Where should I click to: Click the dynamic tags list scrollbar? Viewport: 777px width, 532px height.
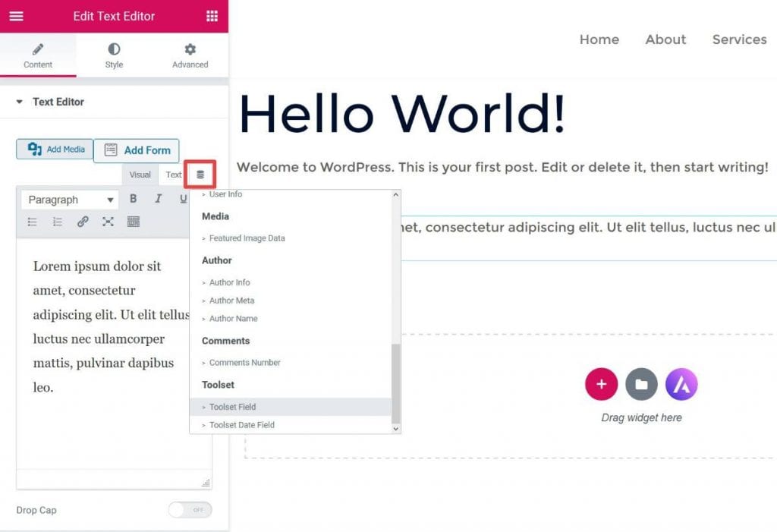point(395,383)
